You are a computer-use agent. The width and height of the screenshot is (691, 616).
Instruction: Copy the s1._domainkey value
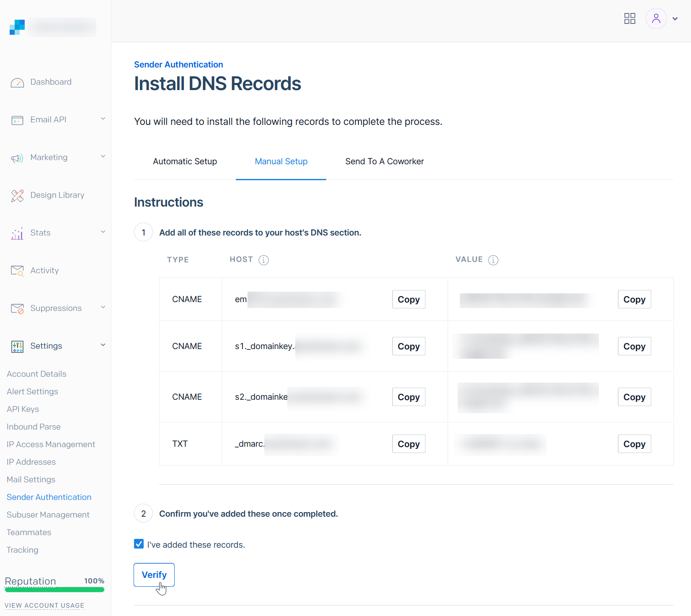coord(634,346)
